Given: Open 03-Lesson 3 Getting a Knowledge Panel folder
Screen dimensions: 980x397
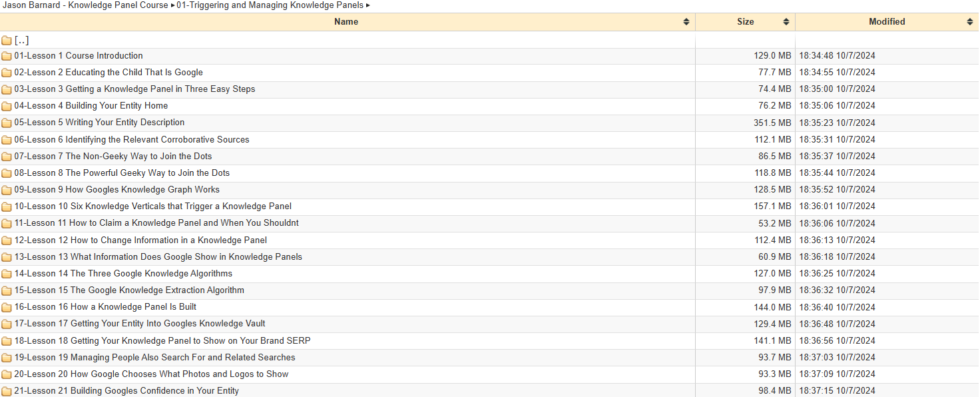Looking at the screenshot, I should click(134, 89).
